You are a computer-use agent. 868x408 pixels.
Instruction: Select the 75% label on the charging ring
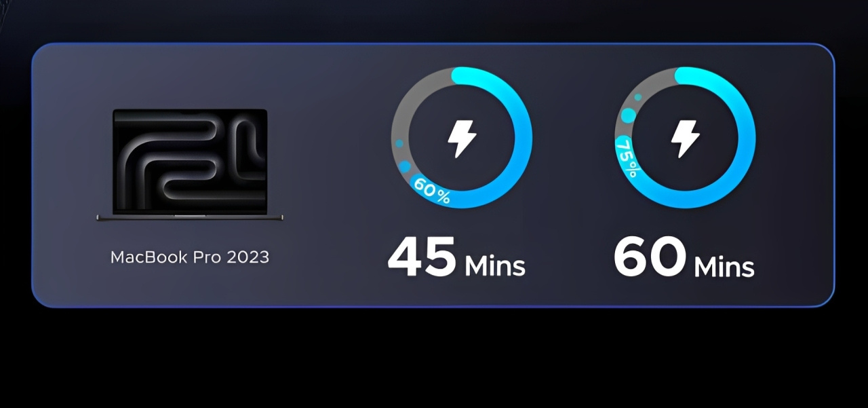(627, 157)
